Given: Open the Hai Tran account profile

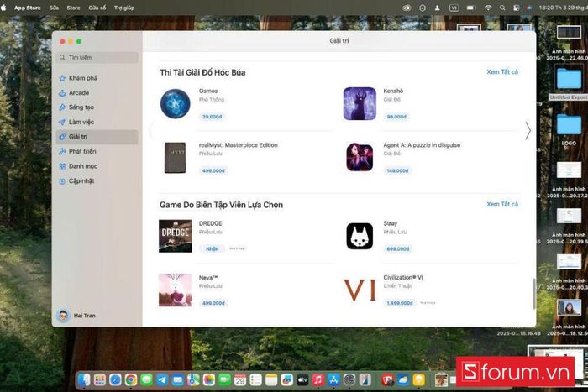Looking at the screenshot, I should tap(76, 316).
